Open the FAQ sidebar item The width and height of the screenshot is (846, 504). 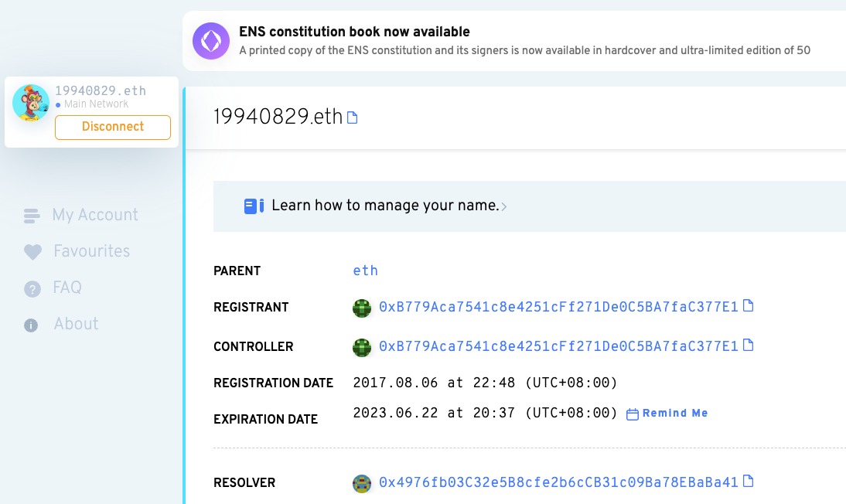(67, 288)
